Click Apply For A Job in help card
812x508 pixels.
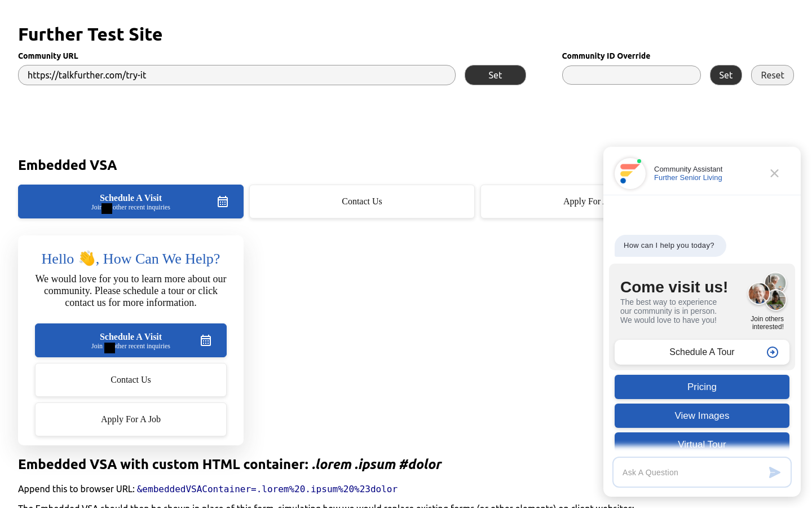(x=131, y=419)
